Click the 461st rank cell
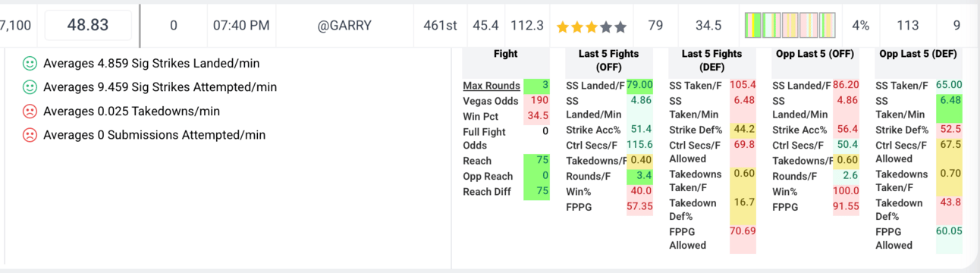 [440, 25]
